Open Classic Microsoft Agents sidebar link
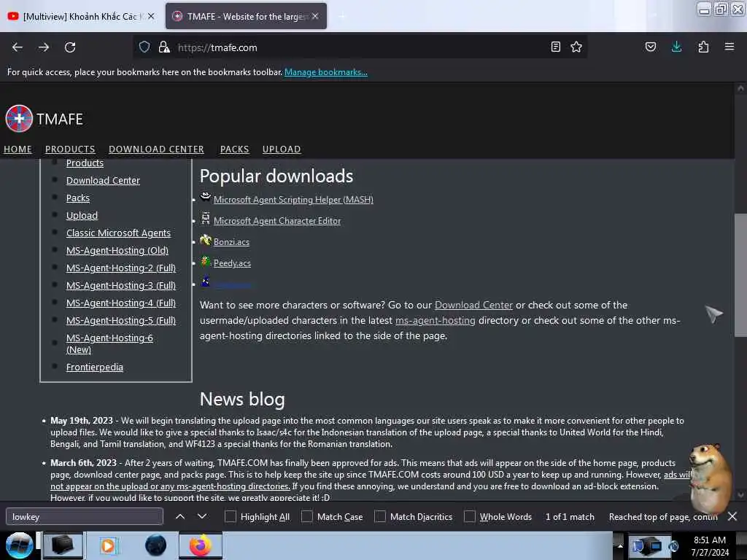 click(118, 233)
